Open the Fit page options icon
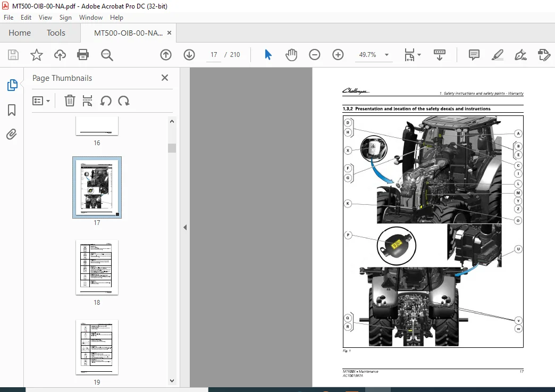555x392 pixels. 409,55
